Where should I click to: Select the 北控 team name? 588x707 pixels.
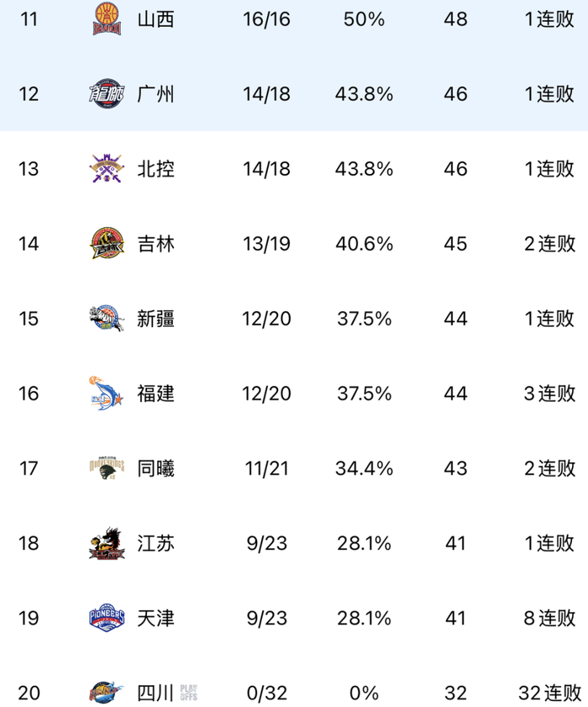(x=155, y=169)
